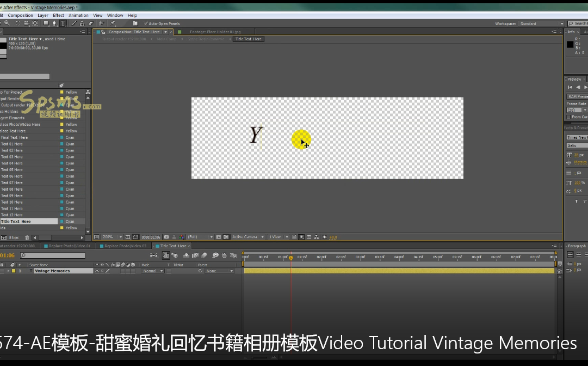The width and height of the screenshot is (588, 366).
Task: Select the Eraser tool
Action: click(x=90, y=23)
